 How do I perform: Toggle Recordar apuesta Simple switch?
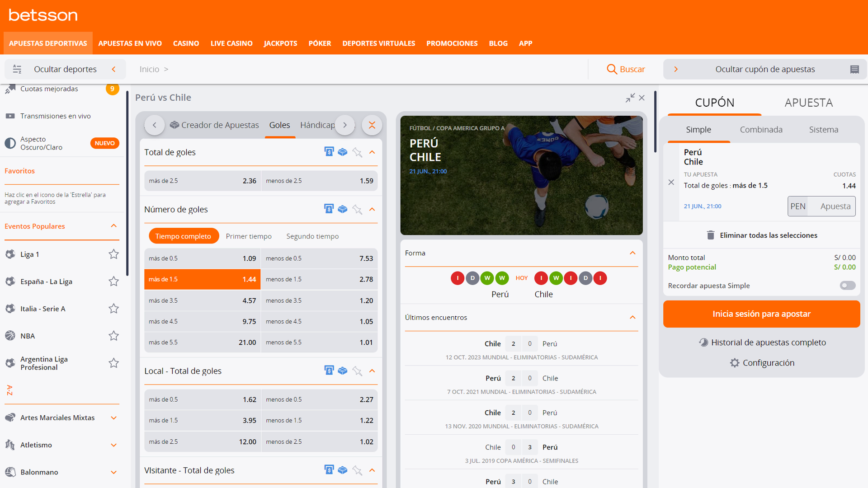tap(848, 286)
